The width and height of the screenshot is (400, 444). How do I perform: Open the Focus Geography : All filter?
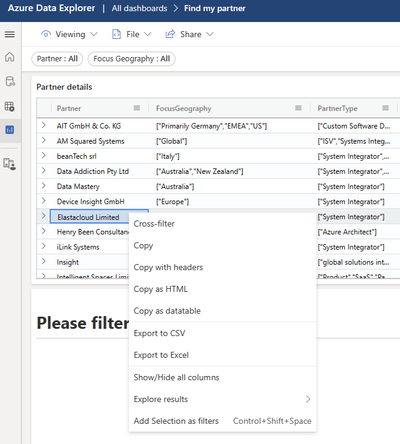click(x=132, y=59)
